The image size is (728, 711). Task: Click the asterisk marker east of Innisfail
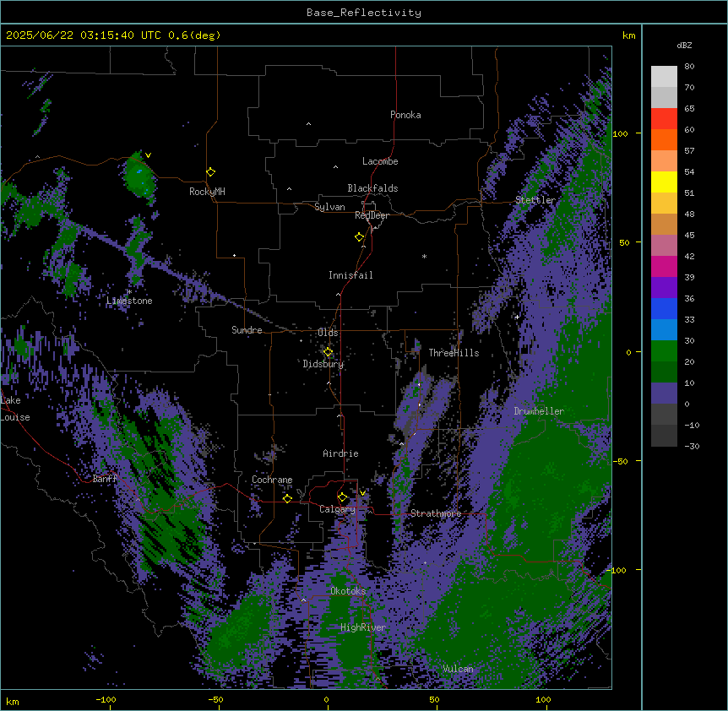[424, 256]
